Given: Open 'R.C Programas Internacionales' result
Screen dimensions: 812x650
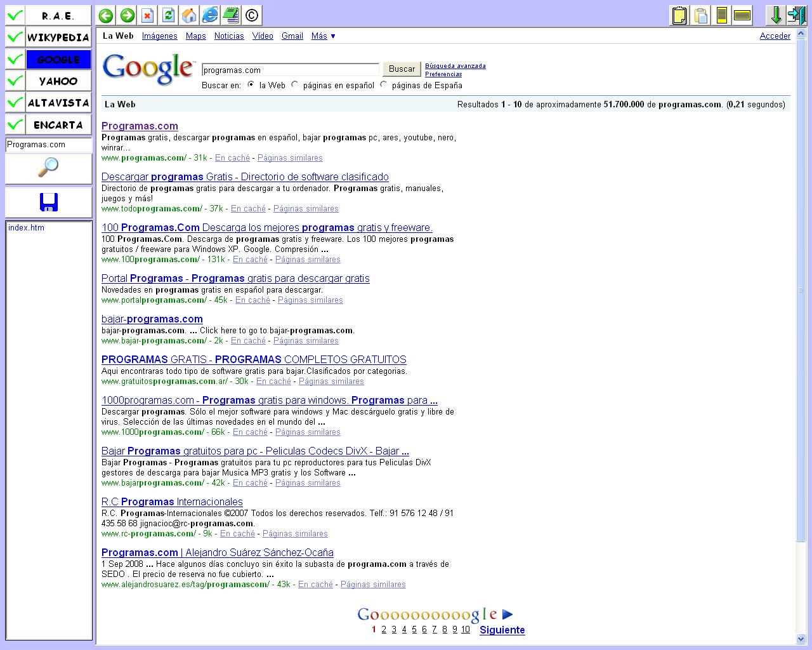Looking at the screenshot, I should 172,501.
